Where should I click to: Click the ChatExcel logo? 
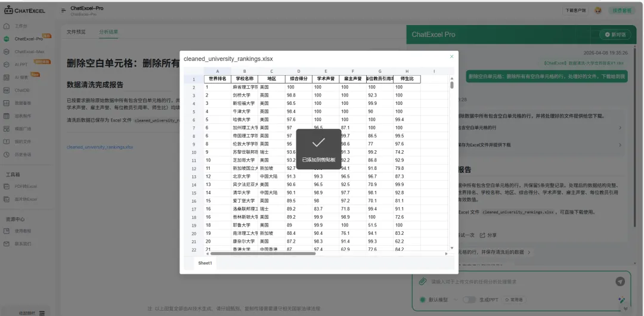[x=25, y=10]
